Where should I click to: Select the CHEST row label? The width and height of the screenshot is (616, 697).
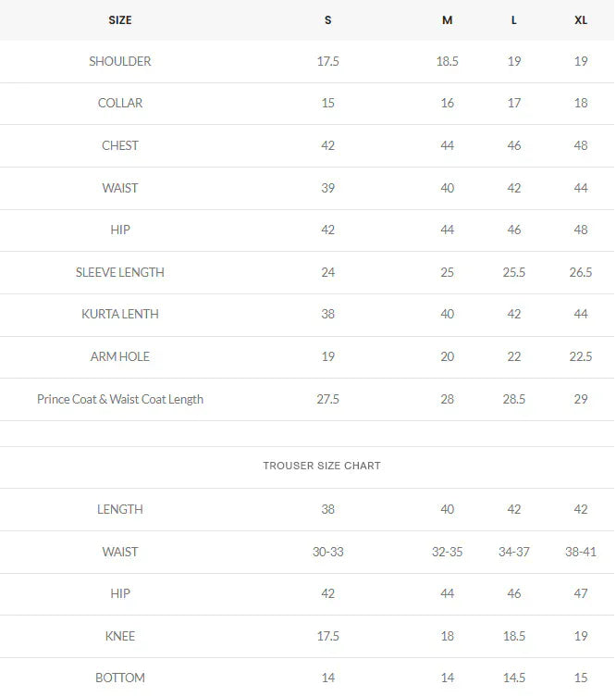coord(120,146)
